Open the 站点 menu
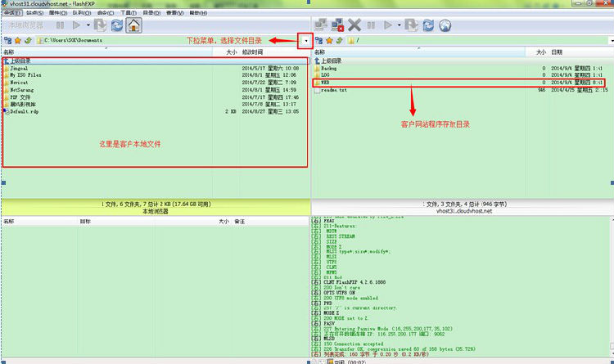Viewport: 614px width, 364px height. pos(35,13)
